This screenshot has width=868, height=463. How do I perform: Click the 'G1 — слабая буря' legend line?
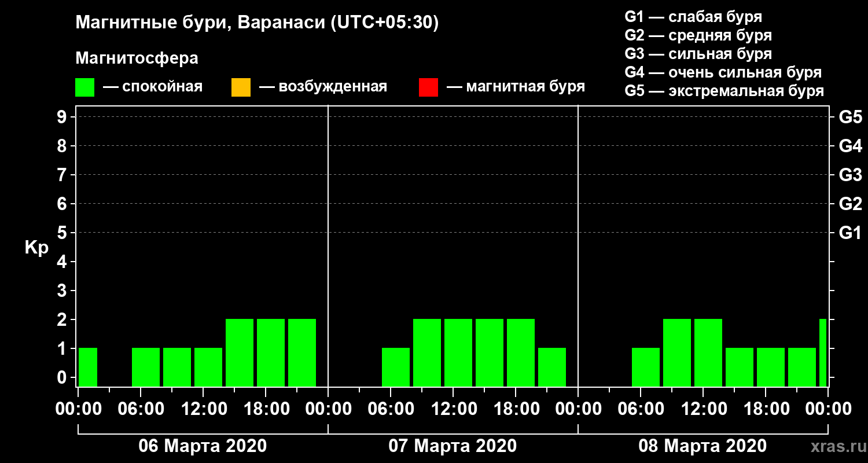tap(693, 17)
